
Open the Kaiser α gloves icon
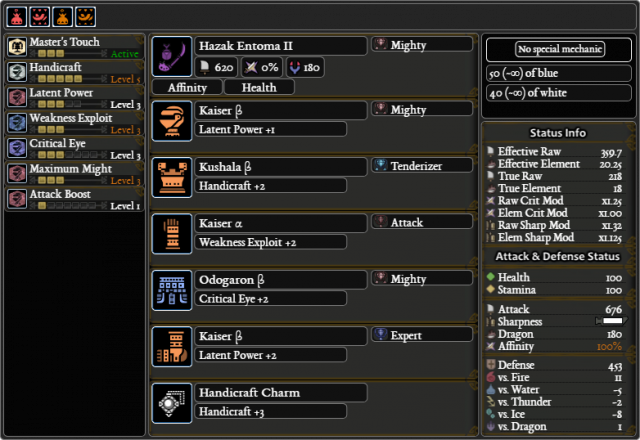click(172, 234)
